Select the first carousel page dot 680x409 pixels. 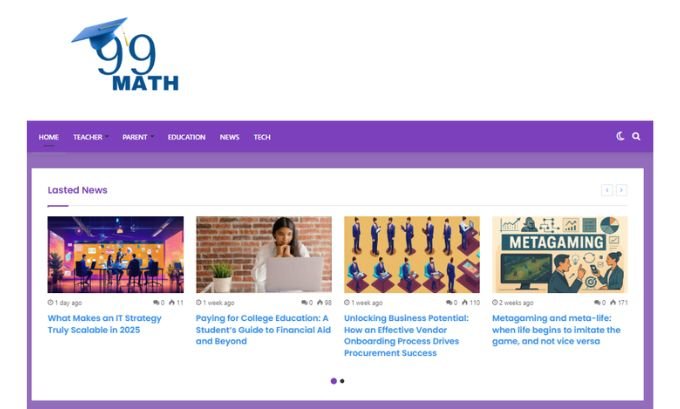[333, 381]
